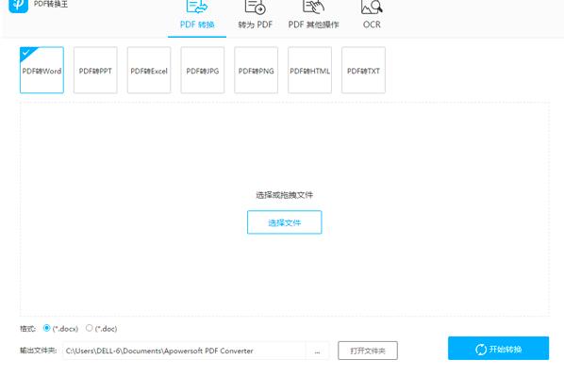This screenshot has height=392, width=564.
Task: Click the 选择或拖拽文件 drop area text
Action: (x=285, y=195)
